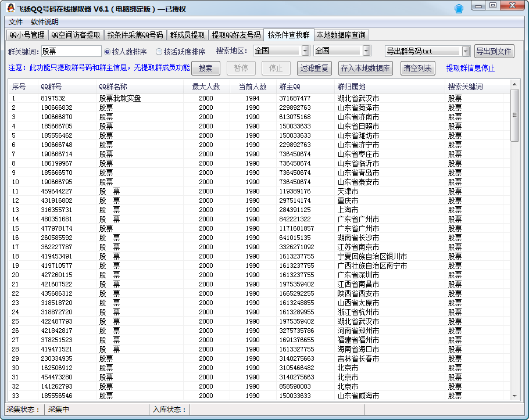Viewport: 529px width, 420px height.
Task: Switch to the QQ小号管理 tab
Action: tap(27, 35)
